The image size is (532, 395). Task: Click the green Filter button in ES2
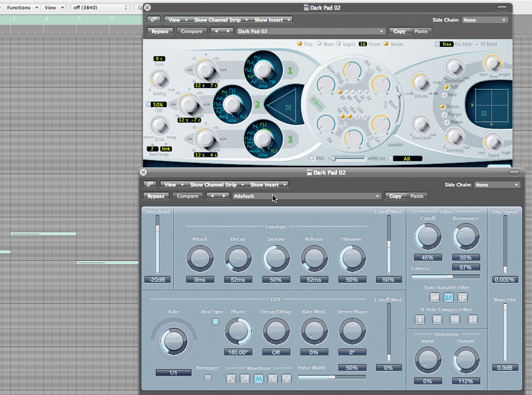point(317,103)
